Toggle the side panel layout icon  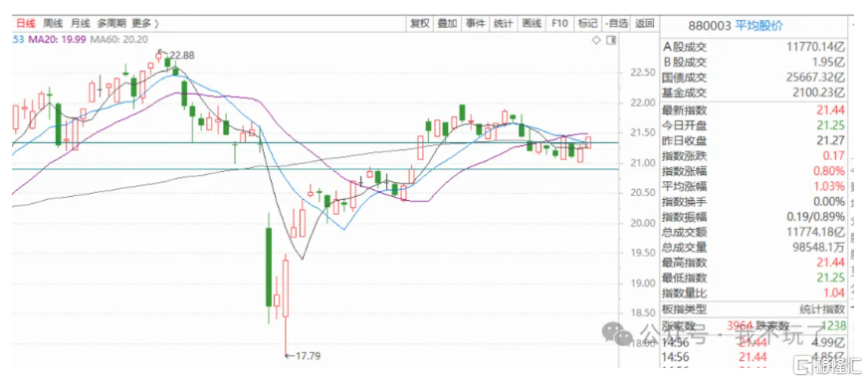[611, 41]
